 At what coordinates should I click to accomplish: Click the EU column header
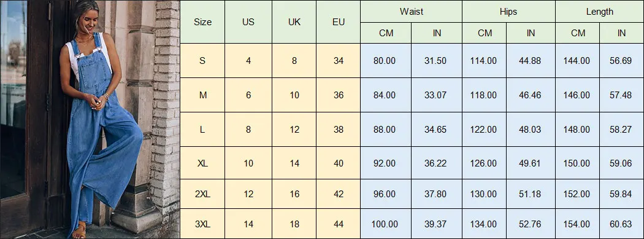(339, 22)
